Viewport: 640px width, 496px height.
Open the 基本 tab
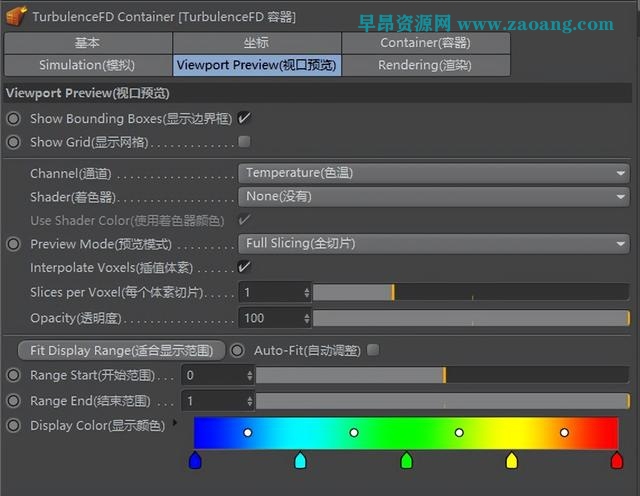coord(88,43)
